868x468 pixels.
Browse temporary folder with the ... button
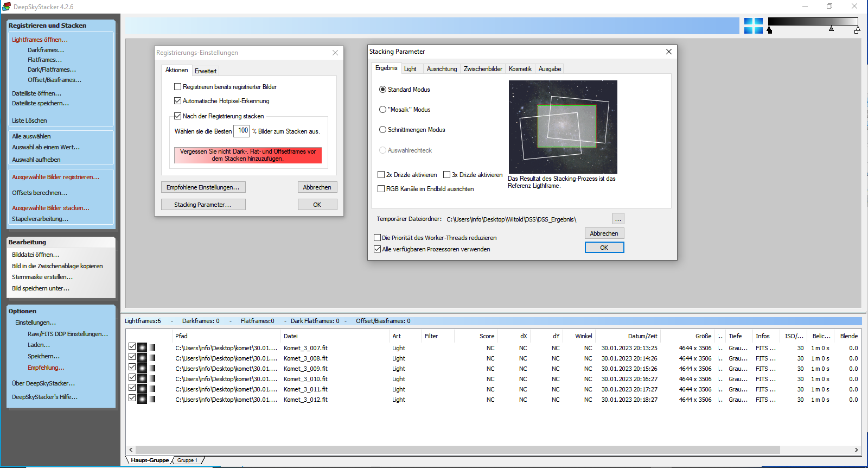(x=618, y=219)
